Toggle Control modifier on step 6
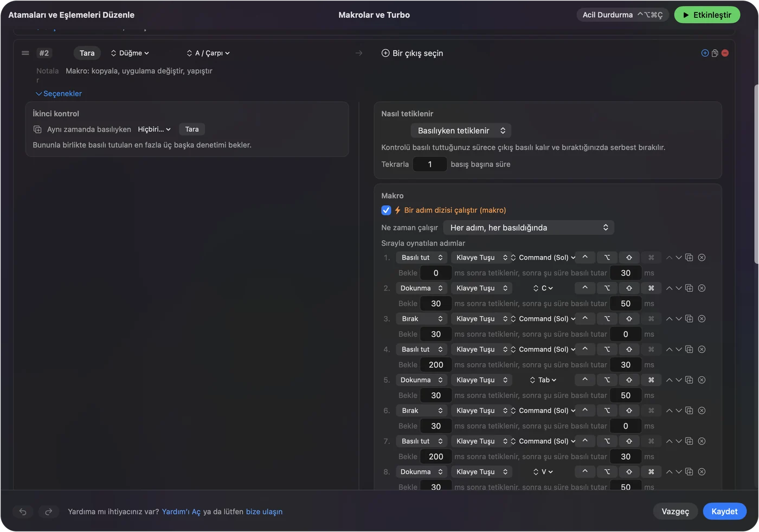 [x=585, y=411]
